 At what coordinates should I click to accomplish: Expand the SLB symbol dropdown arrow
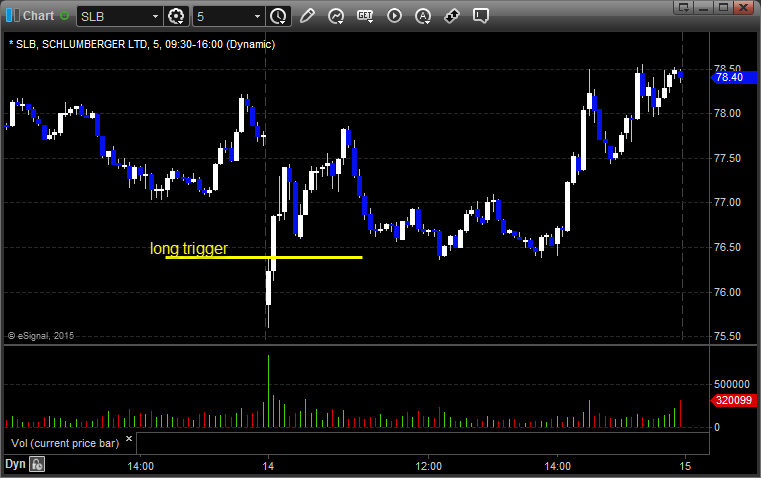pos(155,16)
